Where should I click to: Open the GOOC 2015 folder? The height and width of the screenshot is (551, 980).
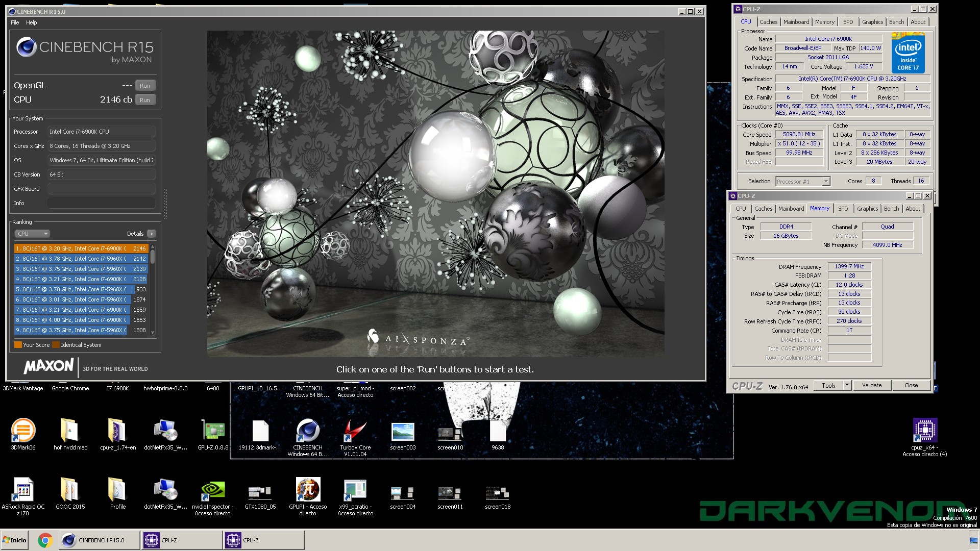point(70,493)
